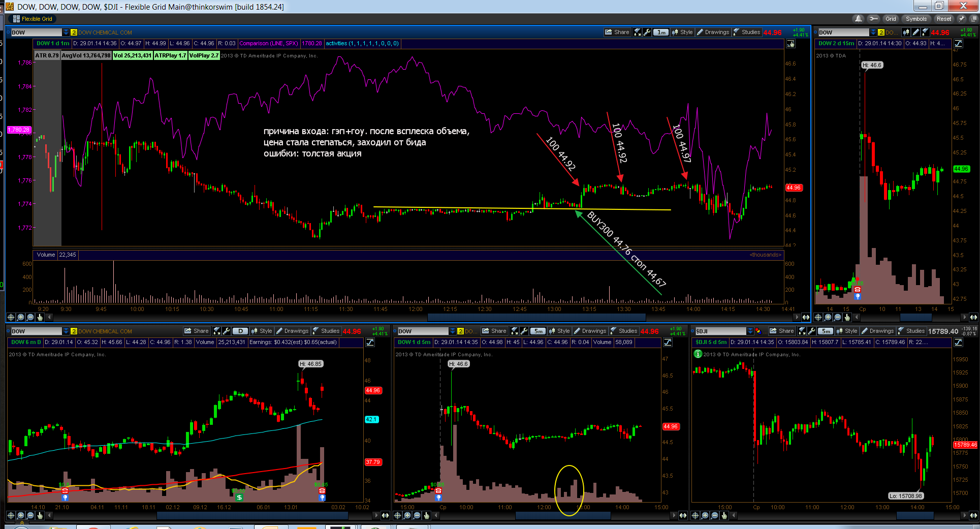Click scrollbar thumb below the 15m chart
Screen dimensions: 980x529
[x=915, y=317]
